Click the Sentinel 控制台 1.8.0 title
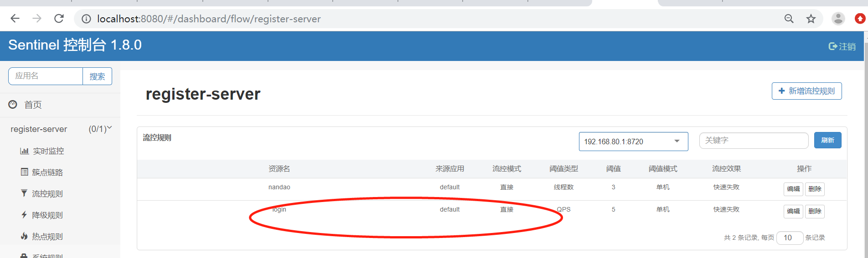868x258 pixels. [x=75, y=45]
